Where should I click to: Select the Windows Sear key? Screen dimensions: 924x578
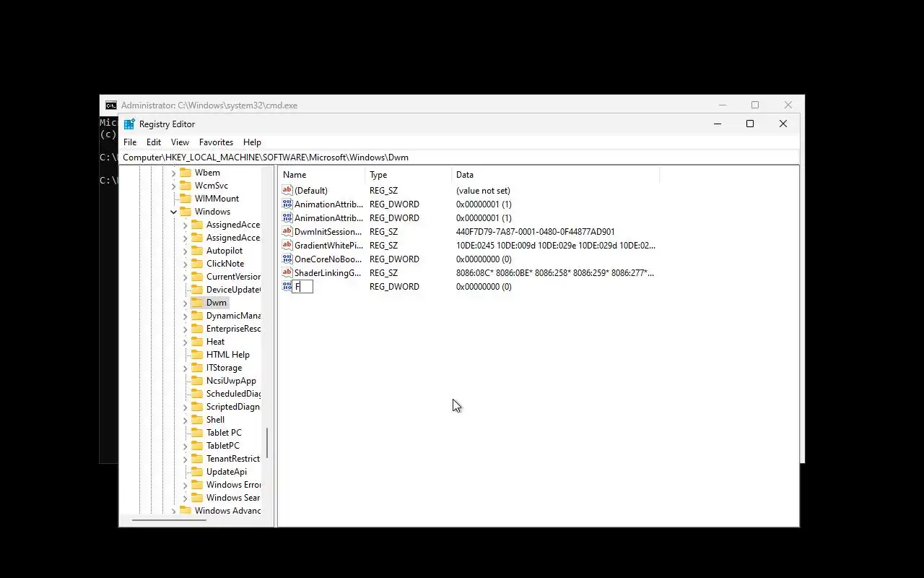pos(233,498)
